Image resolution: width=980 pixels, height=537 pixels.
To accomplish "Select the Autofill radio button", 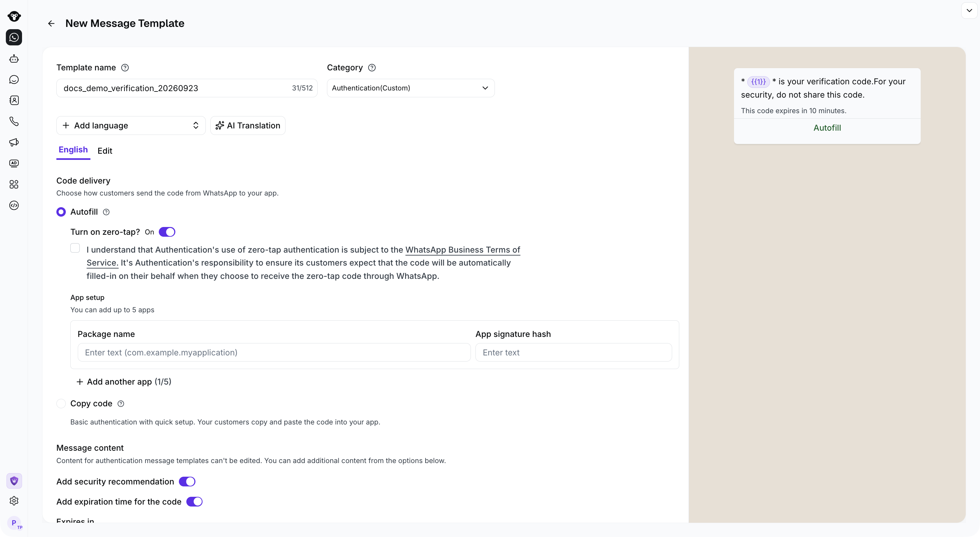I will pyautogui.click(x=61, y=212).
